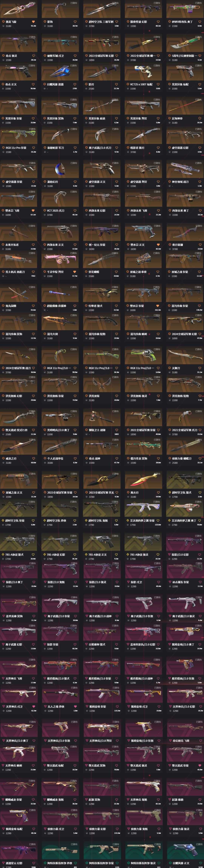
Task: Open the 2022全球冠军赛 幻影 skin name
Action: coord(101,56)
